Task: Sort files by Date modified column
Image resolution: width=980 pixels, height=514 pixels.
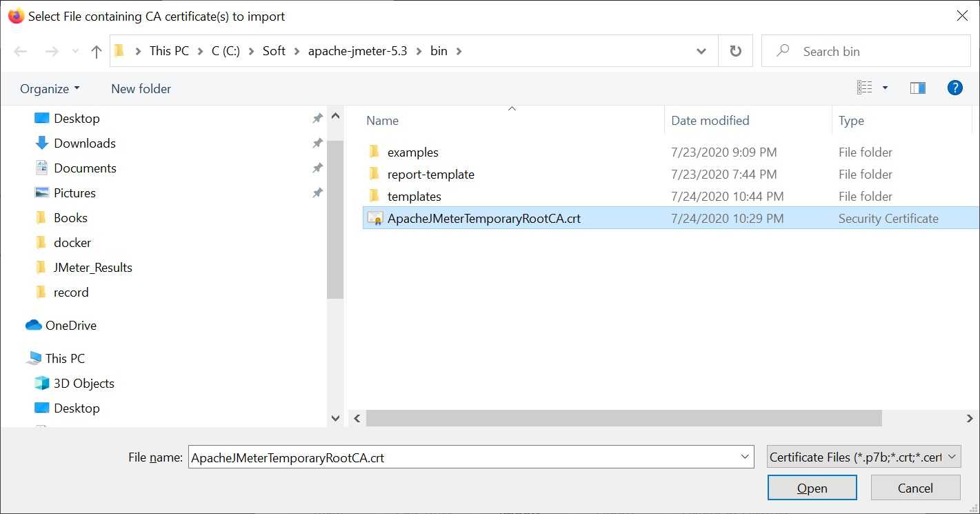Action: coord(710,121)
